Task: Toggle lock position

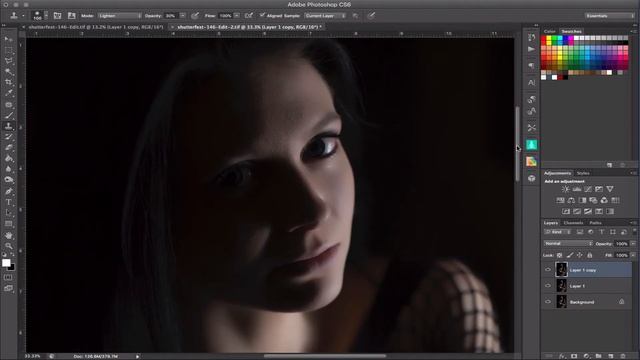Action: point(580,255)
